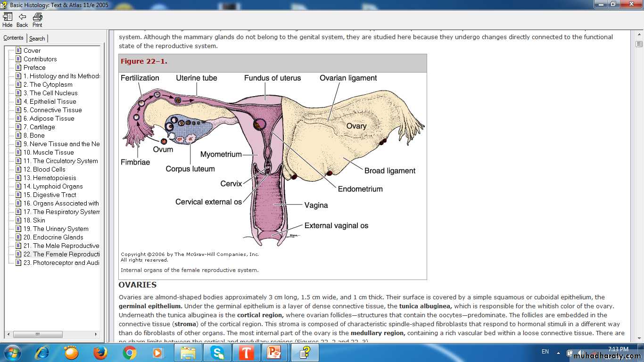Switch to the Search tab
The height and width of the screenshot is (362, 644).
[37, 39]
